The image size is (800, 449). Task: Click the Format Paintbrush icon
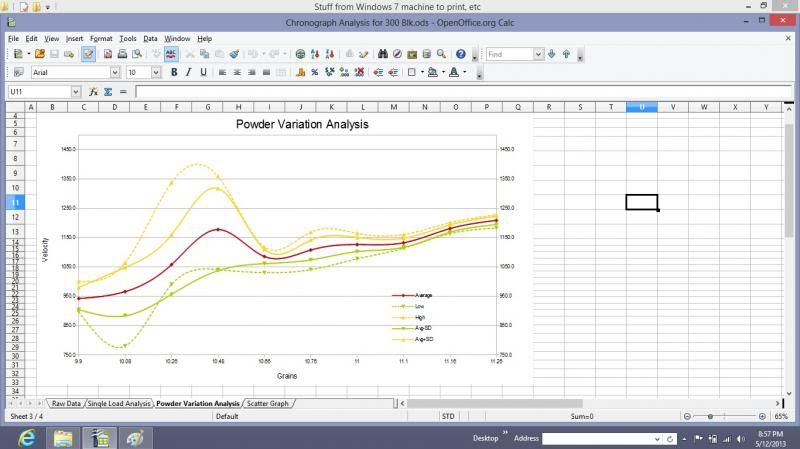[234, 54]
